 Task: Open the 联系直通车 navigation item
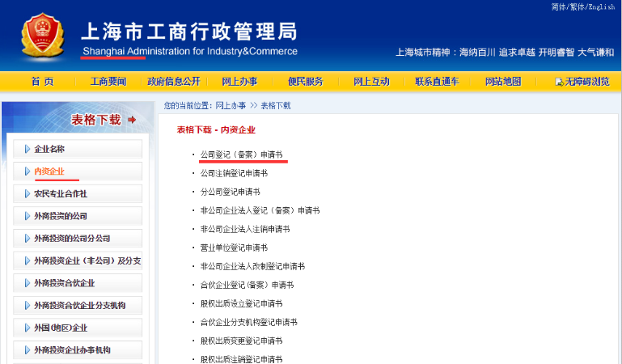[x=437, y=82]
